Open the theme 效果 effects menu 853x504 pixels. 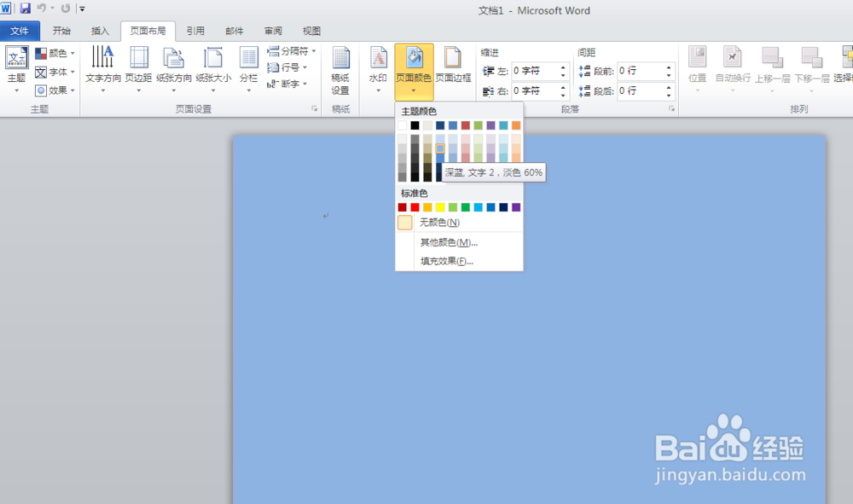55,90
